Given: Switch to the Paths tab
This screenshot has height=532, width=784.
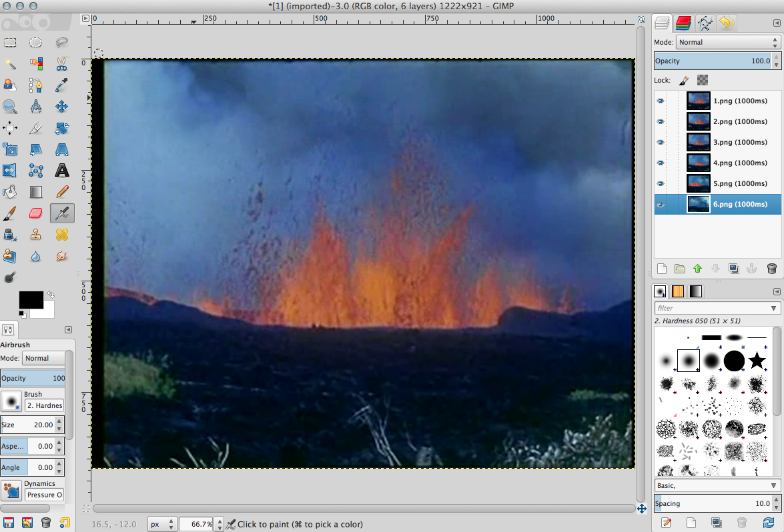Looking at the screenshot, I should tap(705, 23).
